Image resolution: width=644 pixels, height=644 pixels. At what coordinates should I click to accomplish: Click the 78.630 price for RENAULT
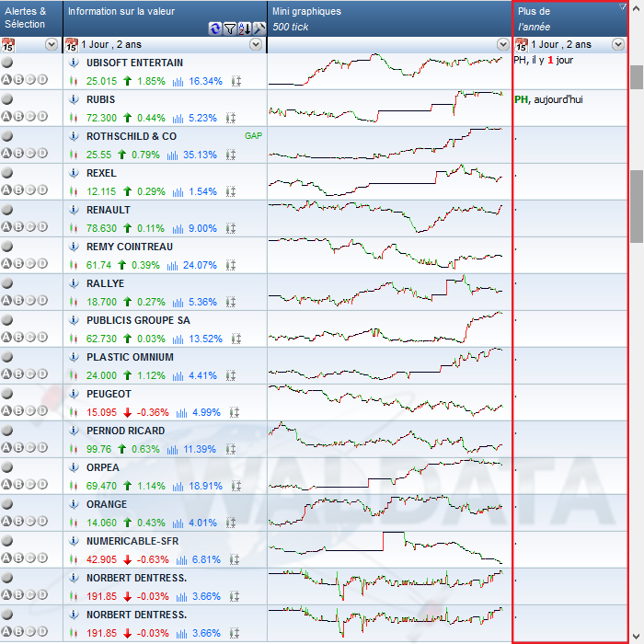(x=101, y=228)
